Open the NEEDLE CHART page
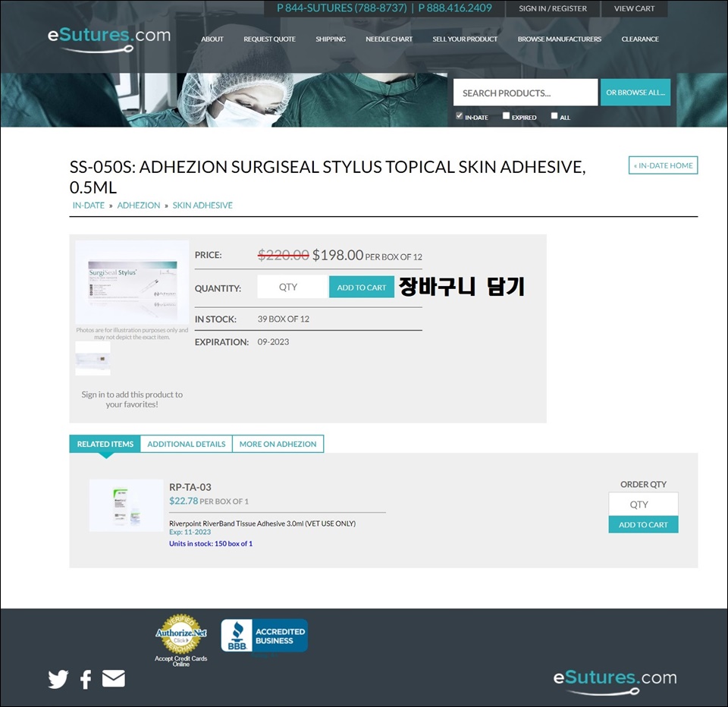Screen dimensions: 728x707 pos(389,39)
